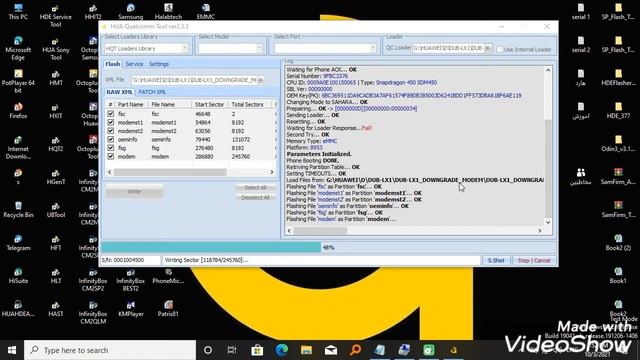The width and height of the screenshot is (640, 360).
Task: Open the Recycle Bin
Action: tap(18, 210)
